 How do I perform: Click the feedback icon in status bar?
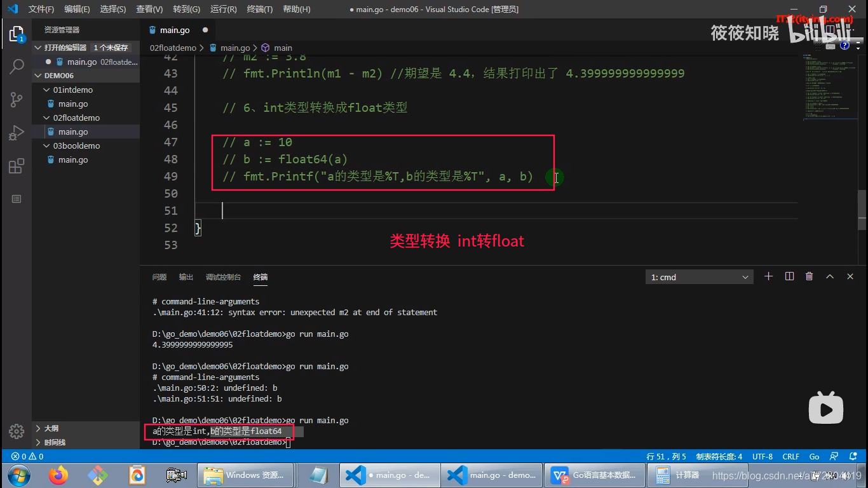pyautogui.click(x=833, y=456)
